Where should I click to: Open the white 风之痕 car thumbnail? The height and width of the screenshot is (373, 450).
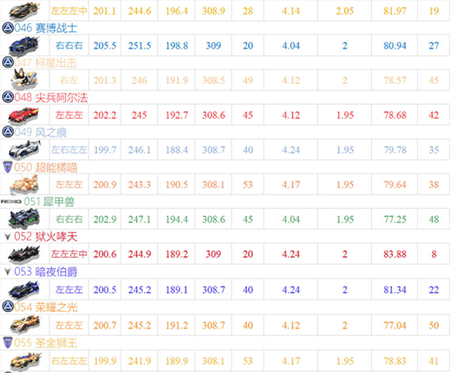coord(24,150)
